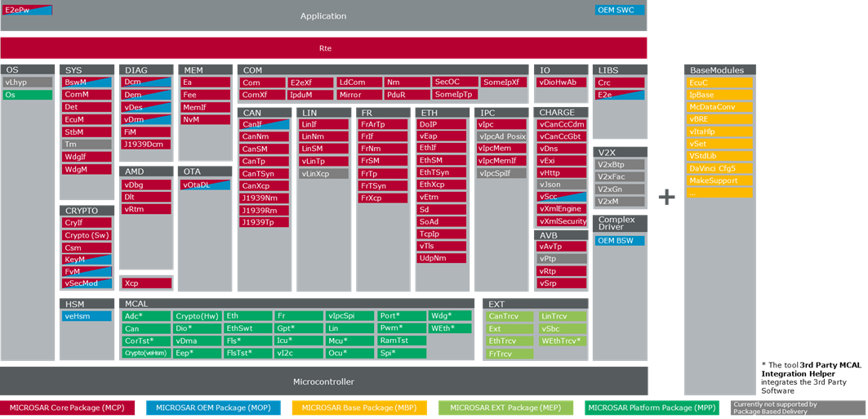Select the WdgM module
Image resolution: width=868 pixels, height=419 pixels.
(87, 169)
